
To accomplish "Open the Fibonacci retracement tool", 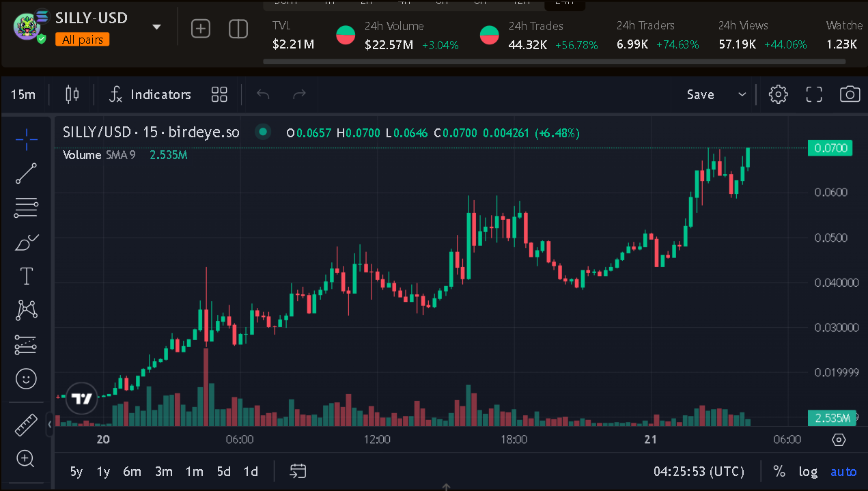I will click(26, 208).
